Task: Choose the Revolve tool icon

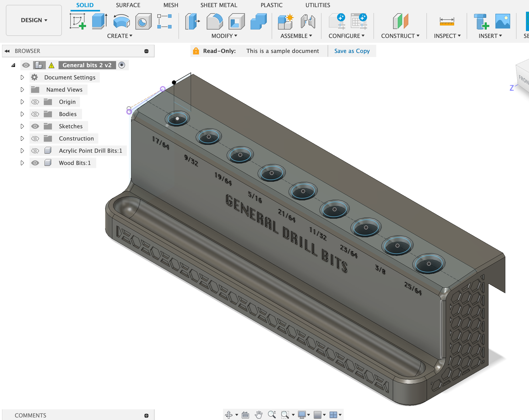Action: click(x=121, y=21)
